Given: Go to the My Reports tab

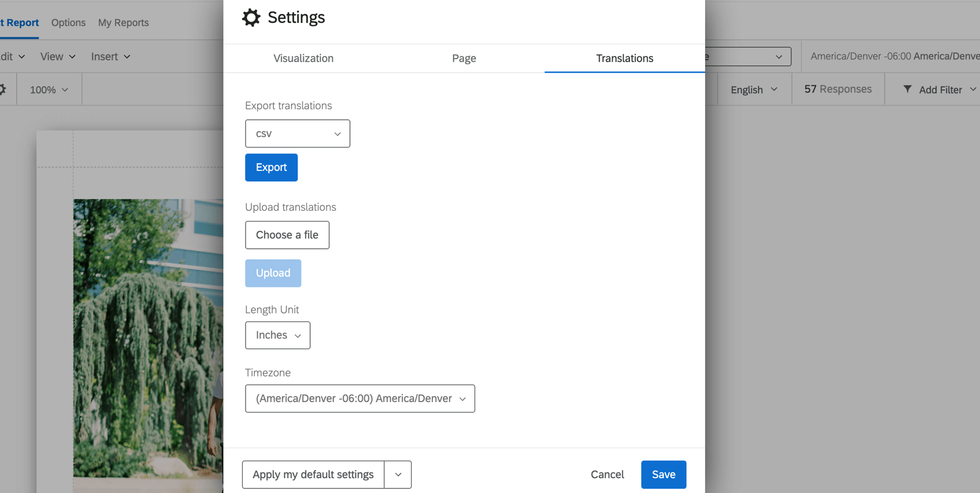Looking at the screenshot, I should point(123,22).
